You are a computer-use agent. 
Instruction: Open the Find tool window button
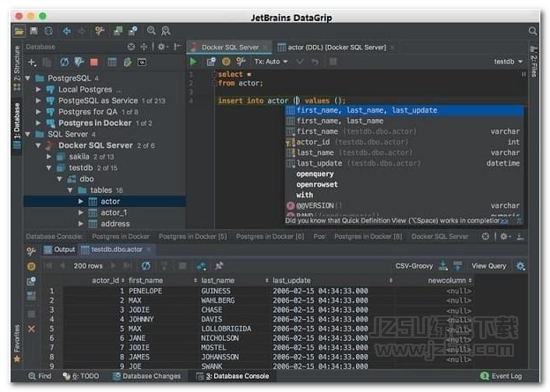coord(40,376)
